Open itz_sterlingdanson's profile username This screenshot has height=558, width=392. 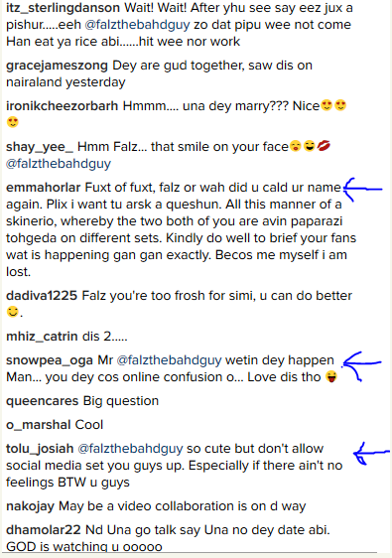pyautogui.click(x=63, y=8)
